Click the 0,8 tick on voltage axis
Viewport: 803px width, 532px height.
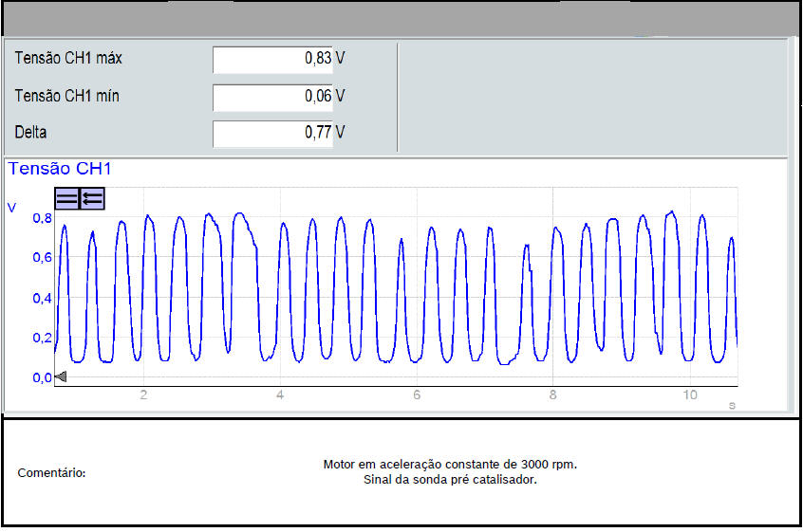coord(42,218)
